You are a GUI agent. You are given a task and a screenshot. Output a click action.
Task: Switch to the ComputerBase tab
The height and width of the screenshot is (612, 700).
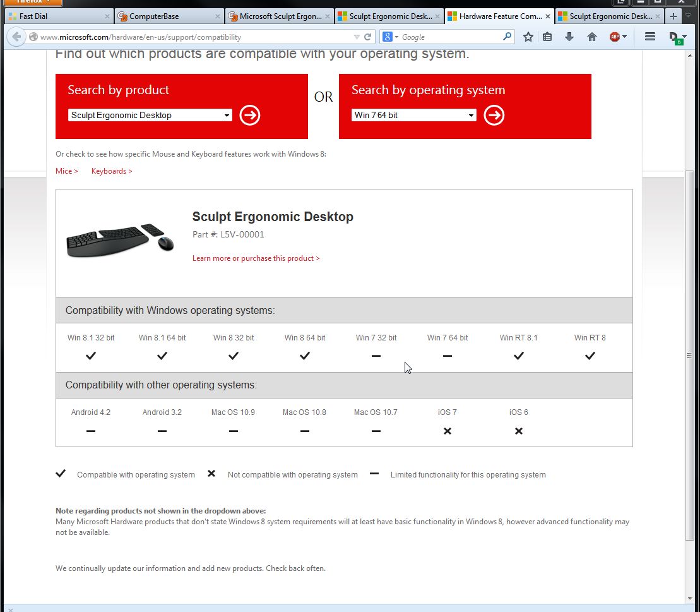pyautogui.click(x=169, y=16)
